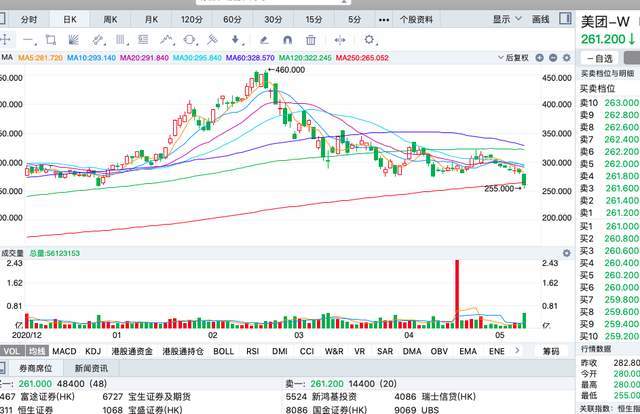Click the 画线 draw line button

(540, 19)
